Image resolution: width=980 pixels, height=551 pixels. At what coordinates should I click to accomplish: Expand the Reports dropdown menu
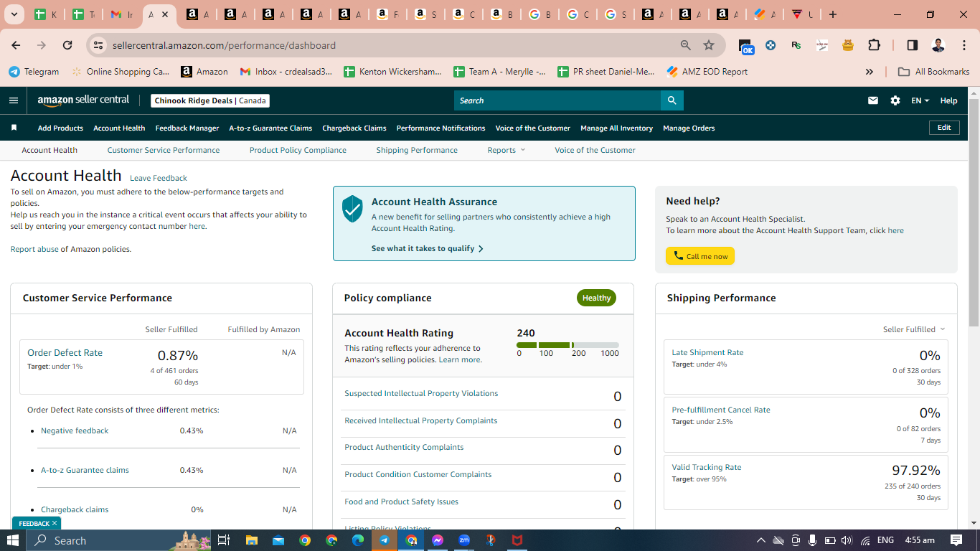pos(507,150)
